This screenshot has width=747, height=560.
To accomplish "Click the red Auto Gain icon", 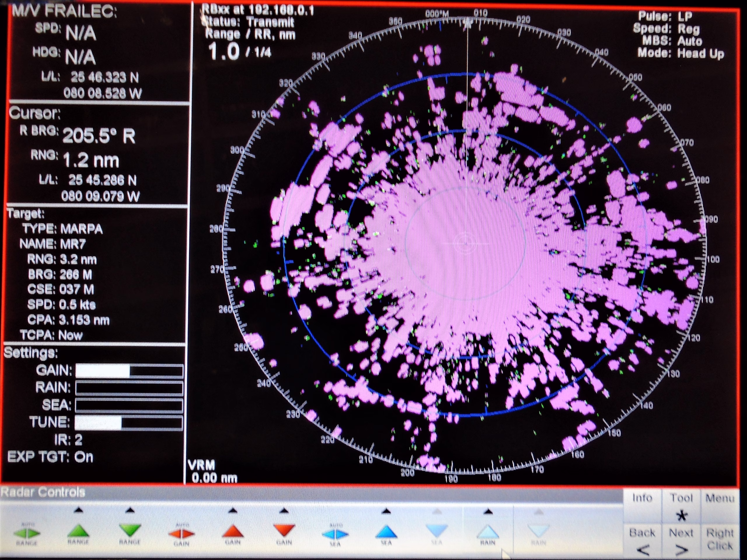I will click(x=181, y=534).
